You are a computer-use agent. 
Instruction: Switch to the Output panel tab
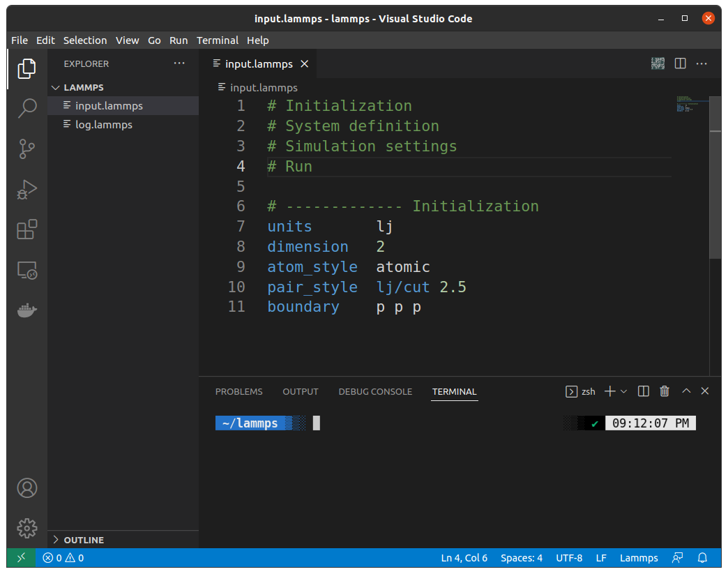pyautogui.click(x=301, y=391)
